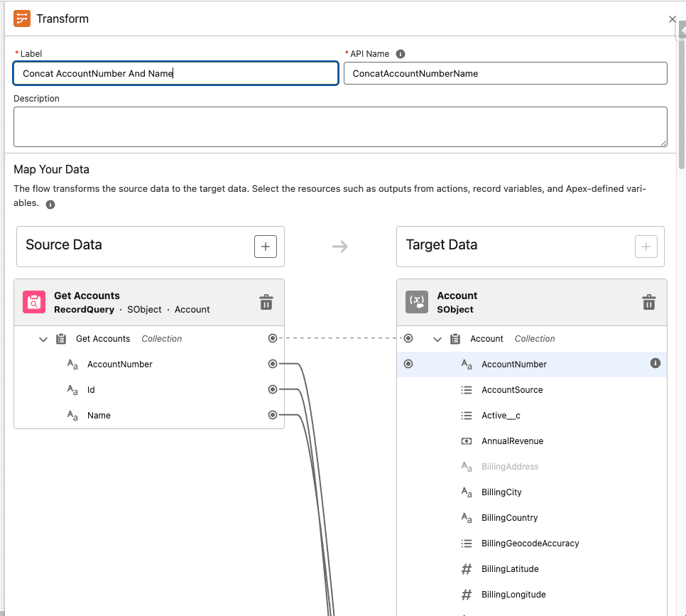The width and height of the screenshot is (686, 616).
Task: Click the API Name input field
Action: click(x=505, y=73)
